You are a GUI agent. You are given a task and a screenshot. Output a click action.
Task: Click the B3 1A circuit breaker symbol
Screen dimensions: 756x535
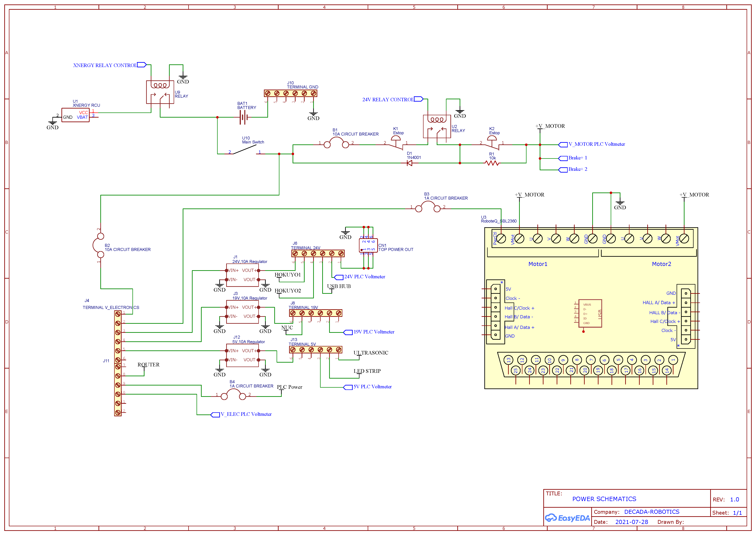428,207
